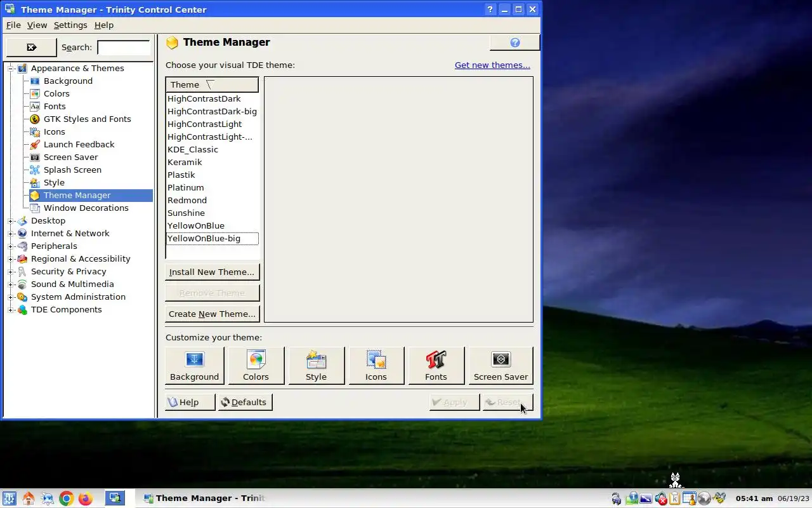Select the HighContrastDark-big theme
The height and width of the screenshot is (508, 812).
point(212,111)
